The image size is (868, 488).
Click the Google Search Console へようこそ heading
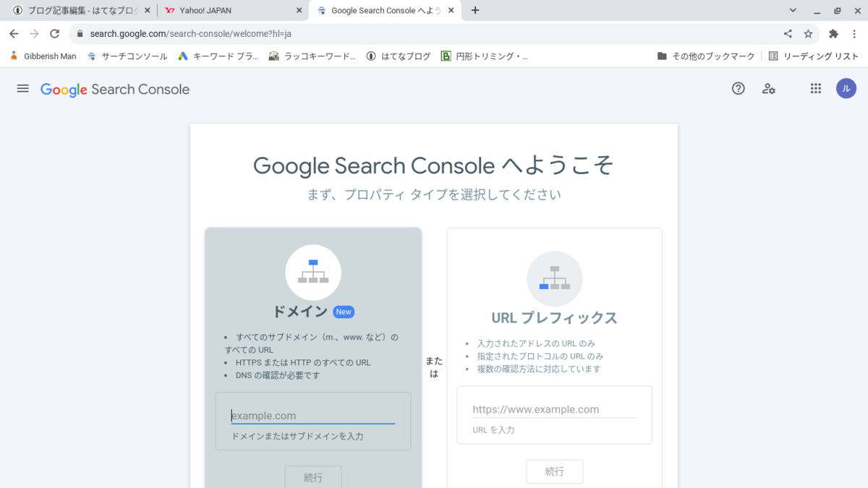tap(434, 166)
